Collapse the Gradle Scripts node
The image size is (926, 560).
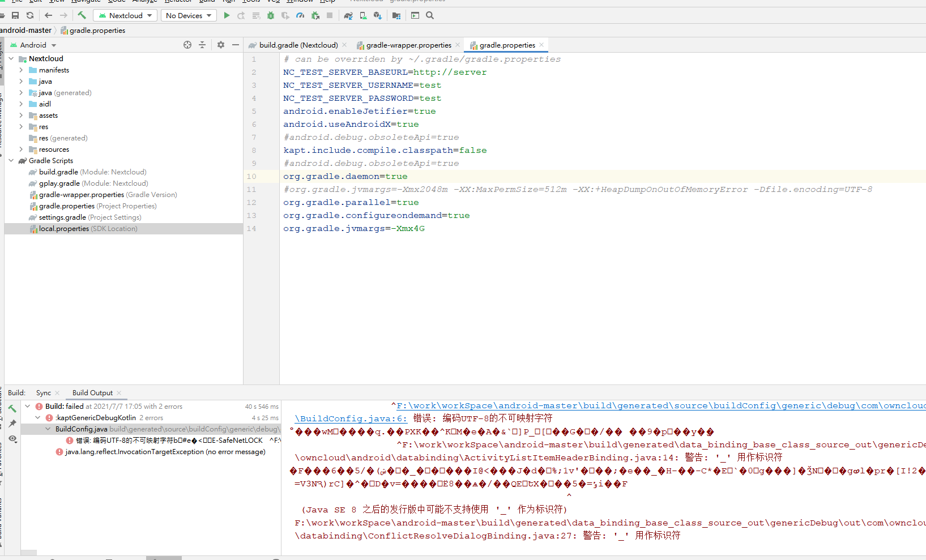click(x=11, y=161)
